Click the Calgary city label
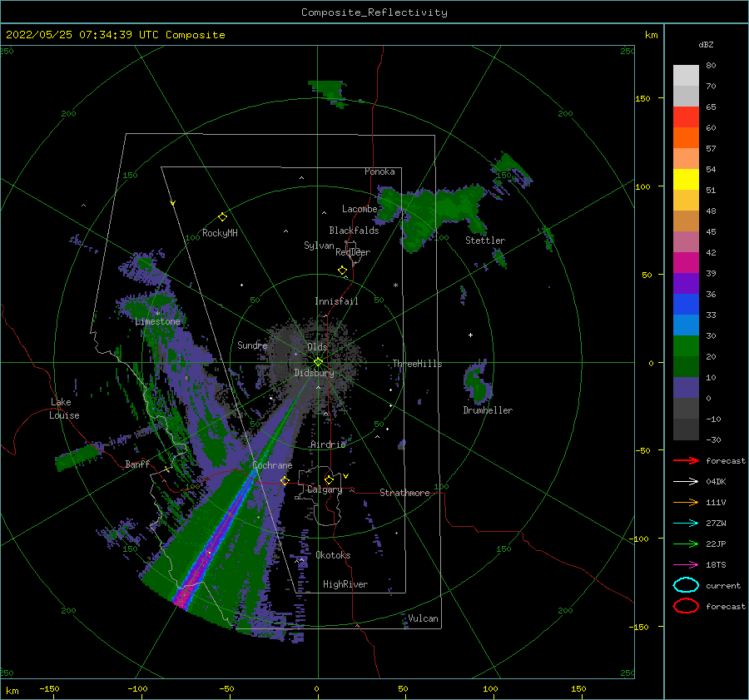Image resolution: width=749 pixels, height=700 pixels. [325, 489]
